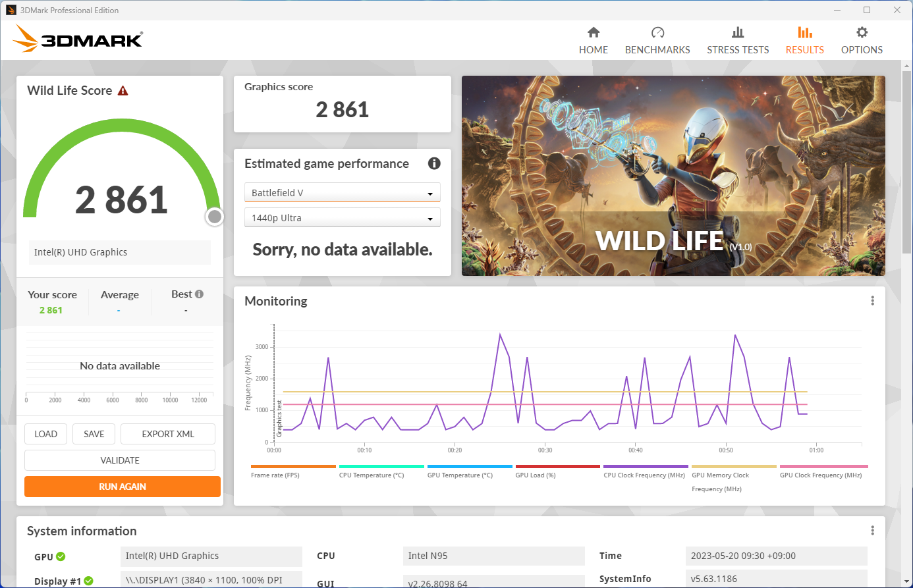Click the warning triangle next to Wild Life Score
Screen dimensions: 913x588
point(123,90)
